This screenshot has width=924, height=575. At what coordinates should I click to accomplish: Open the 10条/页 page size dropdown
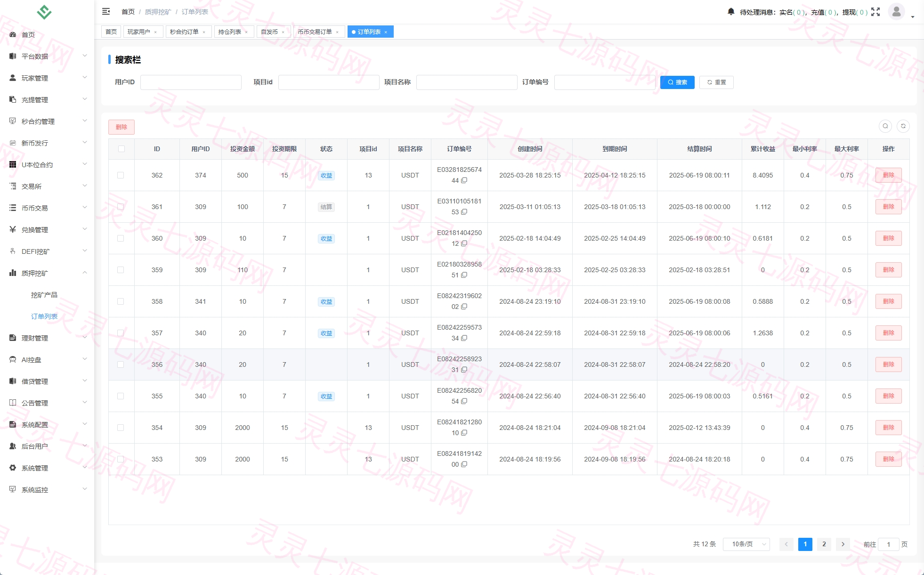746,544
